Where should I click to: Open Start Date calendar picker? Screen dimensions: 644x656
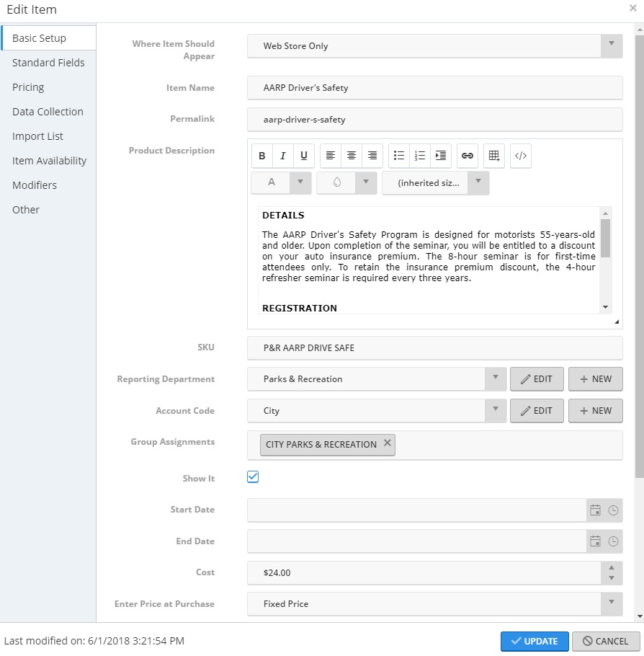pos(595,510)
